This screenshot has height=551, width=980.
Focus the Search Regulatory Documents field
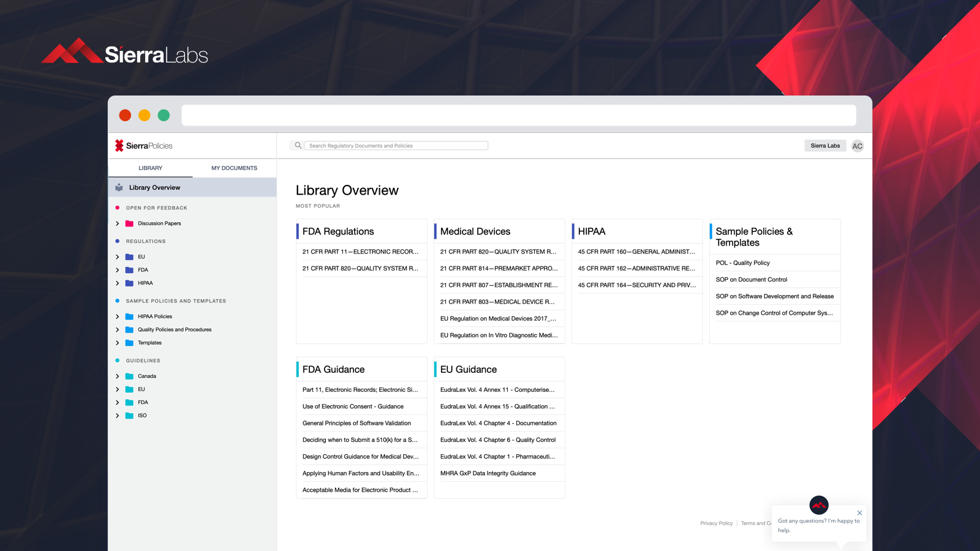tap(396, 146)
